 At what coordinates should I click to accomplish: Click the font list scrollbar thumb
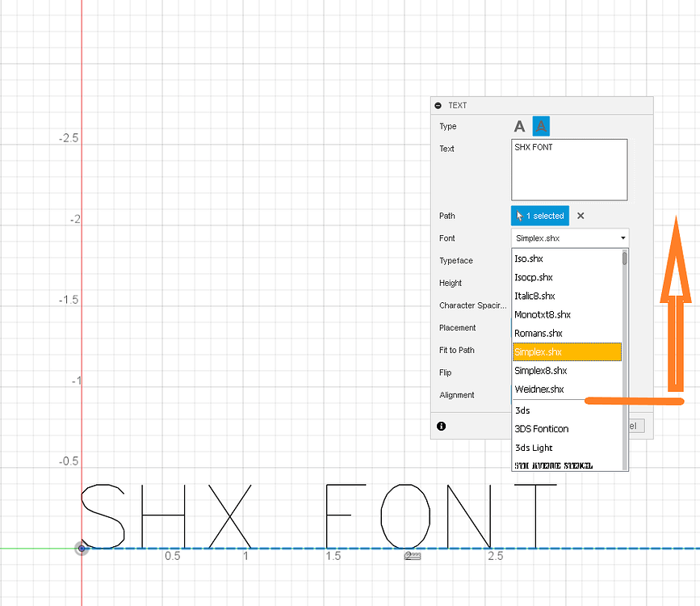point(624,259)
